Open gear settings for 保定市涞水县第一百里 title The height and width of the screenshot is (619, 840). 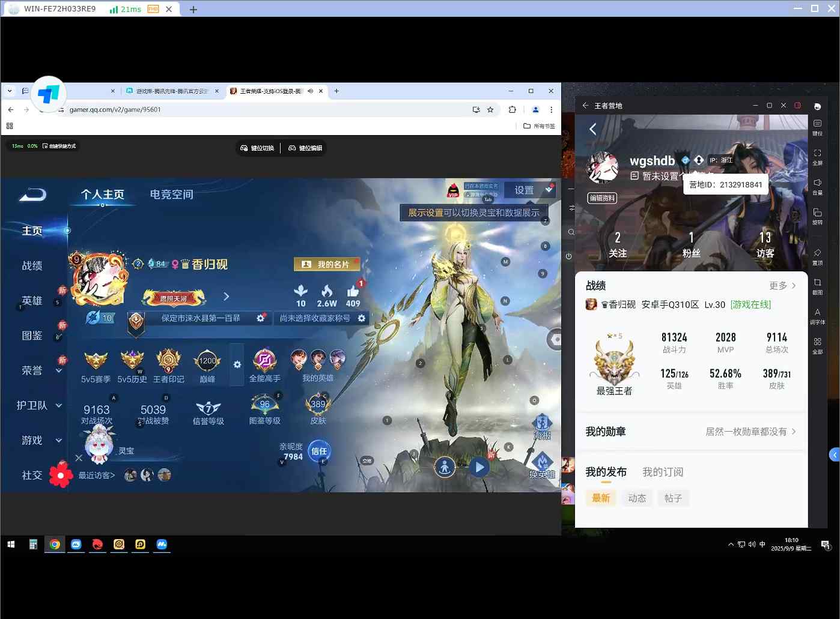tap(261, 318)
